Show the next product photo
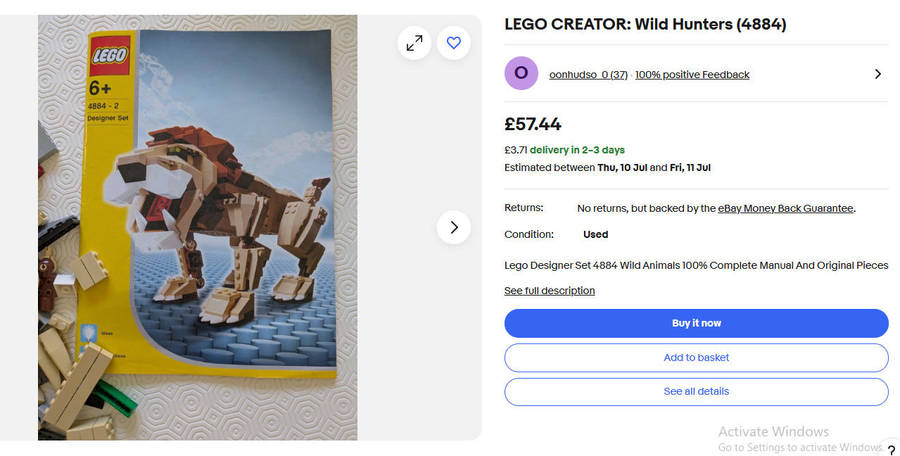This screenshot has height=456, width=900. [454, 227]
